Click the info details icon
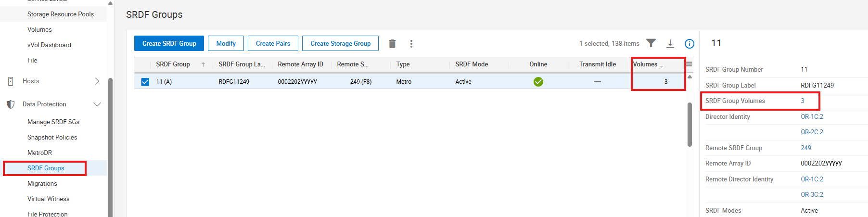 tap(689, 44)
